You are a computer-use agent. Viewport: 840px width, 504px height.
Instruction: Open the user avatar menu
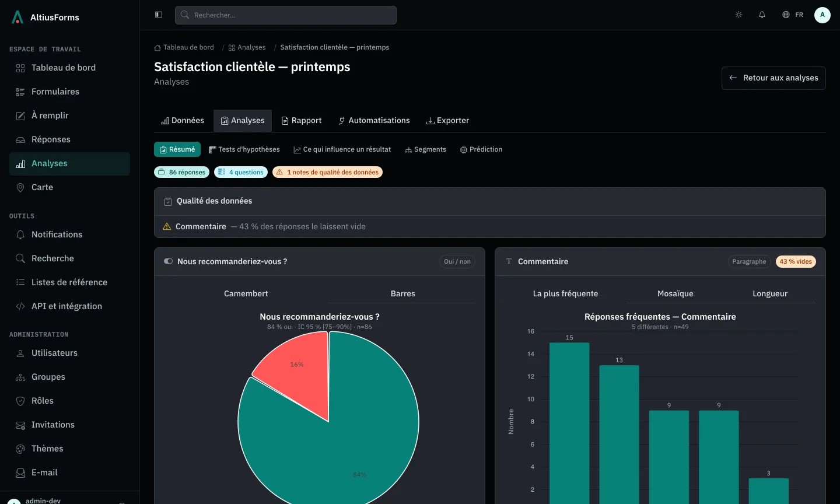click(x=822, y=15)
